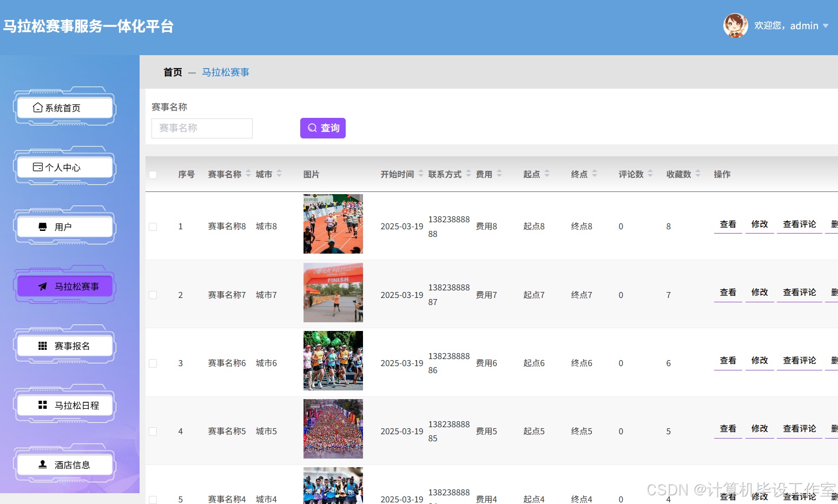Click 修改 for 赛事名称8
Viewport: 838px width, 504px height.
pyautogui.click(x=760, y=224)
